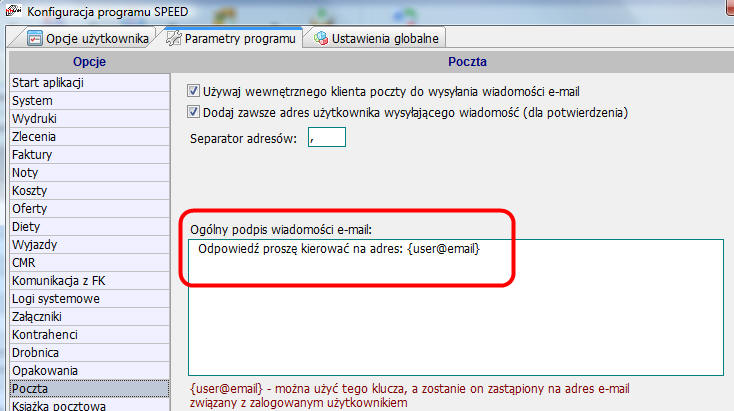
Task: Click the Parametry programu tools icon
Action: point(174,38)
